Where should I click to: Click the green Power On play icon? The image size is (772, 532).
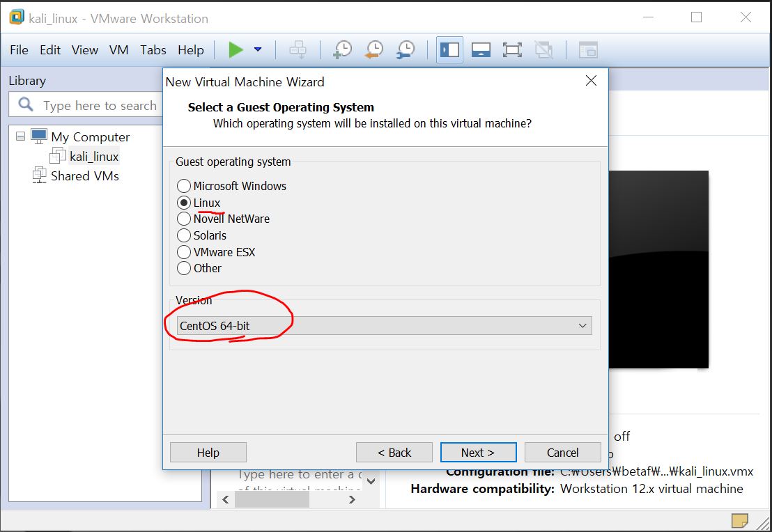tap(236, 49)
